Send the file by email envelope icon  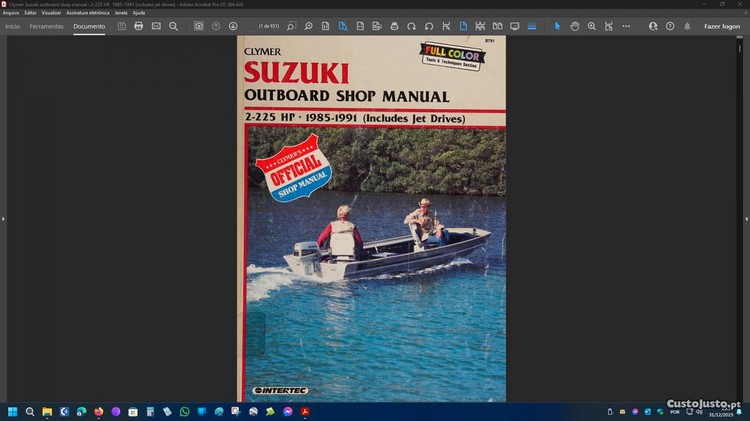coord(156,26)
